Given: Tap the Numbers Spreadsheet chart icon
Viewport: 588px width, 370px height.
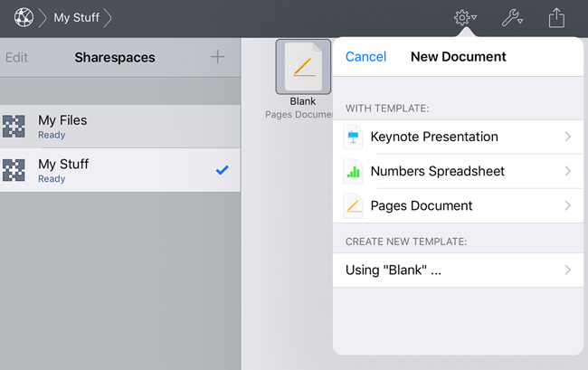Looking at the screenshot, I should coord(353,171).
